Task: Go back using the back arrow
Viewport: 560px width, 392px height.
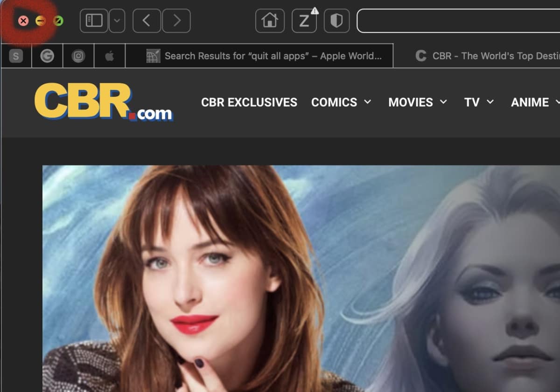Action: click(x=147, y=21)
